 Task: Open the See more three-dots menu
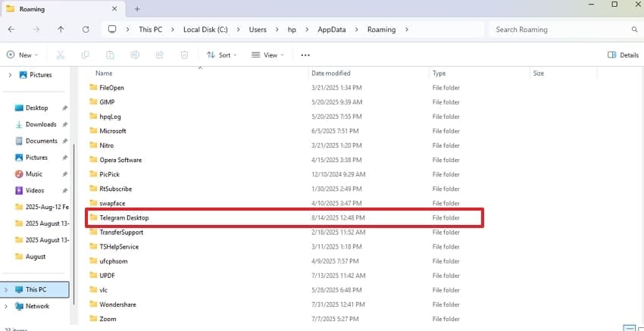tap(305, 55)
